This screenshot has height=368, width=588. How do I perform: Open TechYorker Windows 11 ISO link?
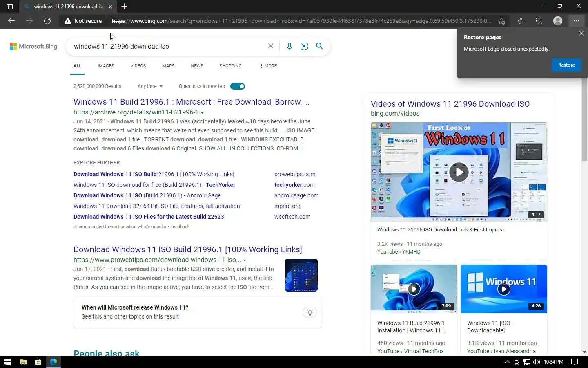click(154, 185)
